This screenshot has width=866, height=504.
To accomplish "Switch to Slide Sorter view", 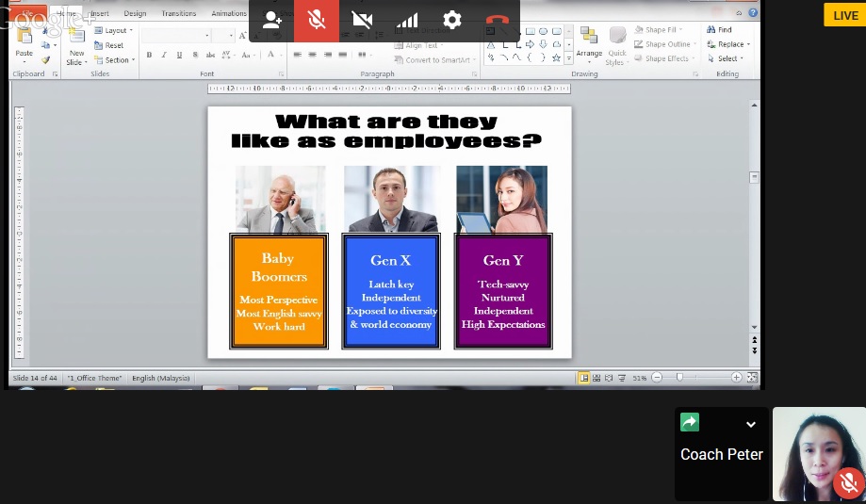I will [596, 378].
